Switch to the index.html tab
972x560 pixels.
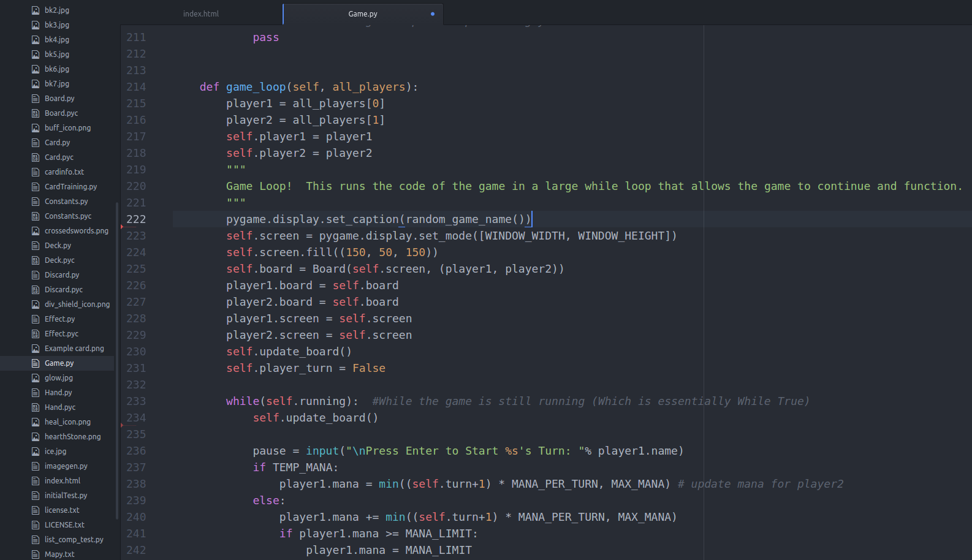click(201, 14)
